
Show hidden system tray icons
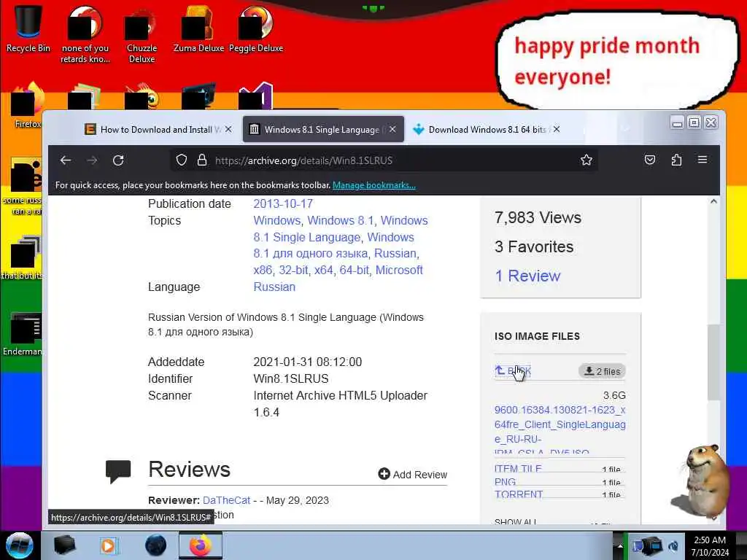pos(619,546)
